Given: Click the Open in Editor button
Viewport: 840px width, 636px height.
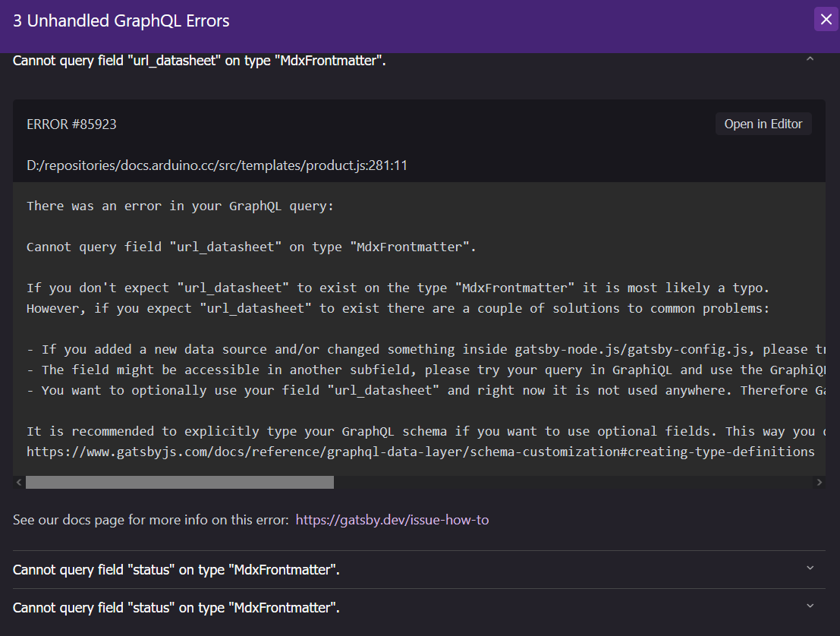Looking at the screenshot, I should point(763,124).
